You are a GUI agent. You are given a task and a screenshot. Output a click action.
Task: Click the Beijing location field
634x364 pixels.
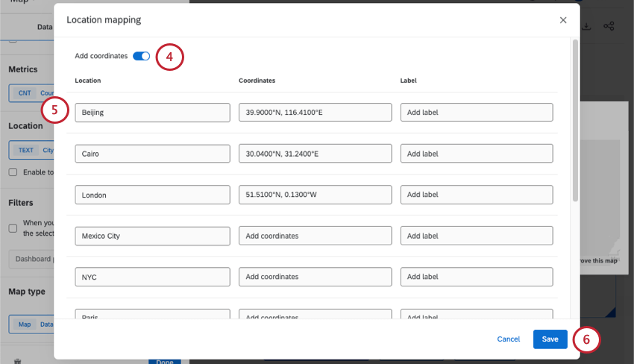152,113
